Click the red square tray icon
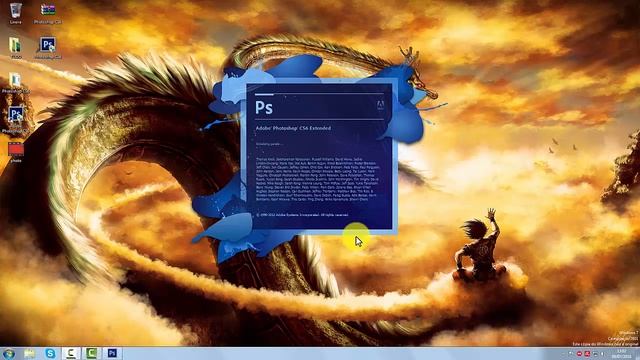The image size is (640, 360). pos(587,354)
